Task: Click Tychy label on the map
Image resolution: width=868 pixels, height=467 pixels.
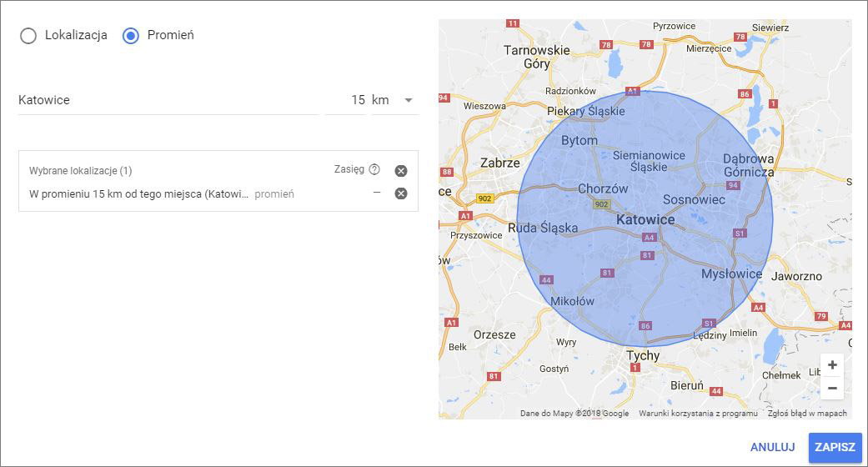Action: (643, 355)
